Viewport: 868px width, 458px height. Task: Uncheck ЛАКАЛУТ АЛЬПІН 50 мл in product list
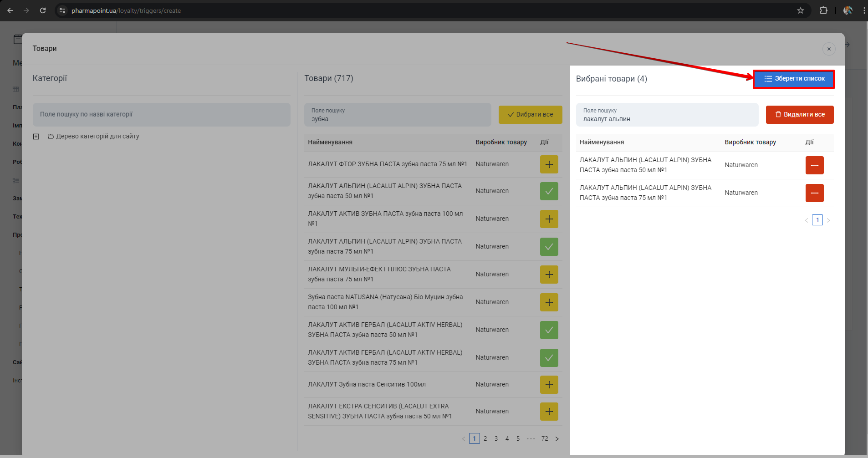coord(549,191)
